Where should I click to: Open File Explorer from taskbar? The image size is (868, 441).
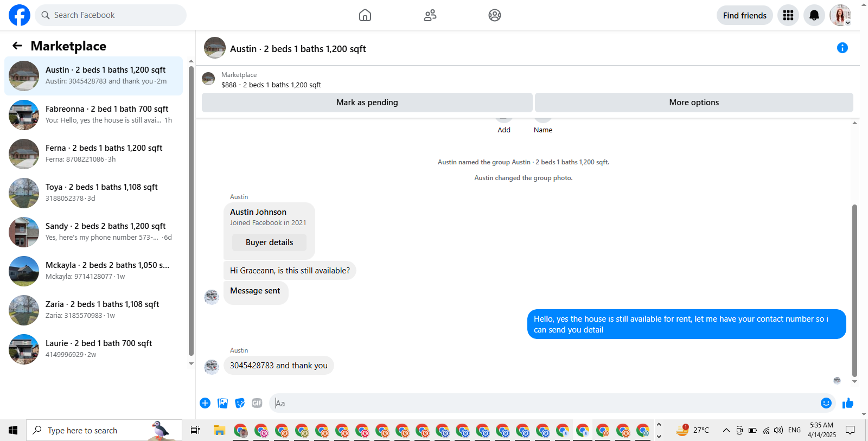219,430
